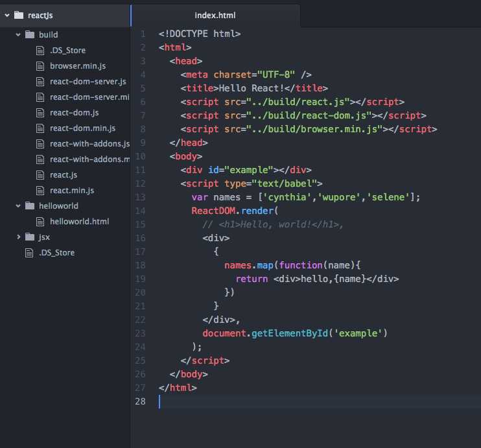Select the jsx folder label

pyautogui.click(x=44, y=237)
